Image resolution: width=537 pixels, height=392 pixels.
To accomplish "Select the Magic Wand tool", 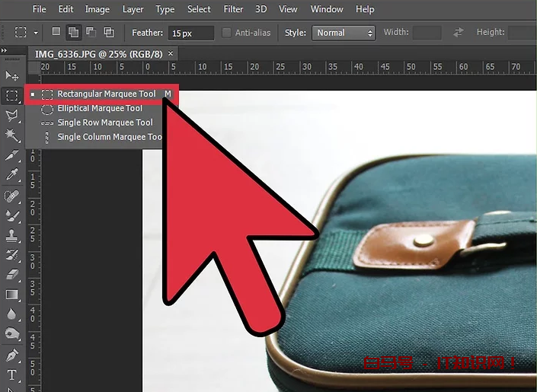I will (11, 135).
